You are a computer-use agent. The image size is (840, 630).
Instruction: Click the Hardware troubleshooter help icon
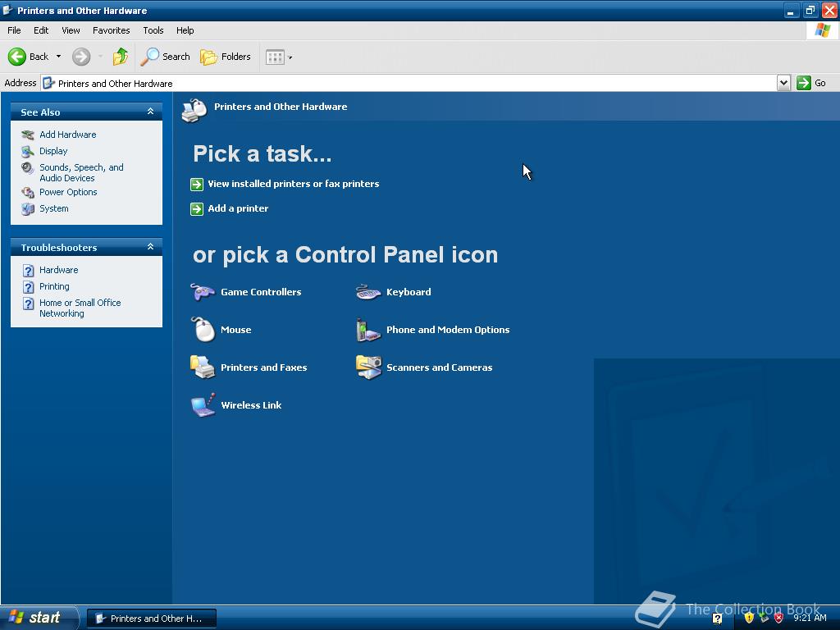click(x=29, y=271)
